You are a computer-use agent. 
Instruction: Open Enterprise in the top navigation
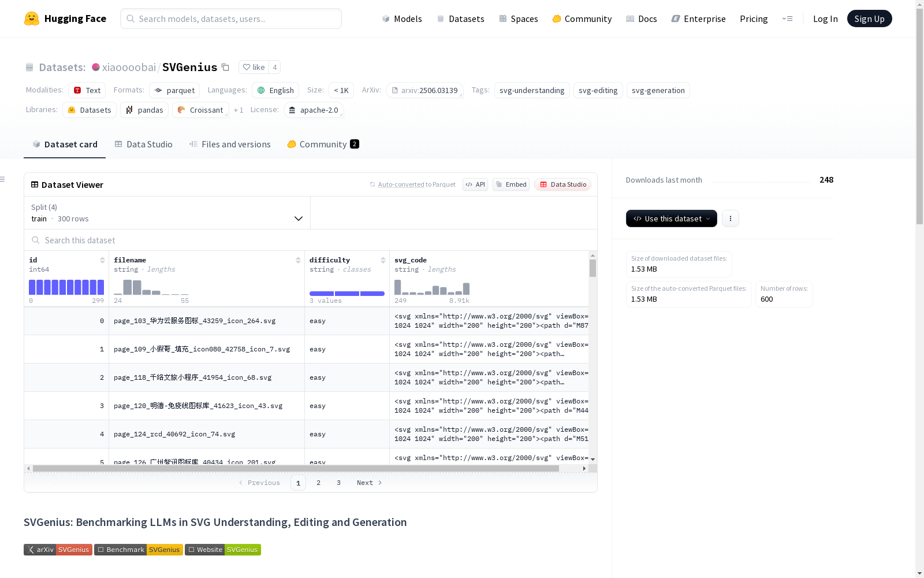tap(699, 18)
